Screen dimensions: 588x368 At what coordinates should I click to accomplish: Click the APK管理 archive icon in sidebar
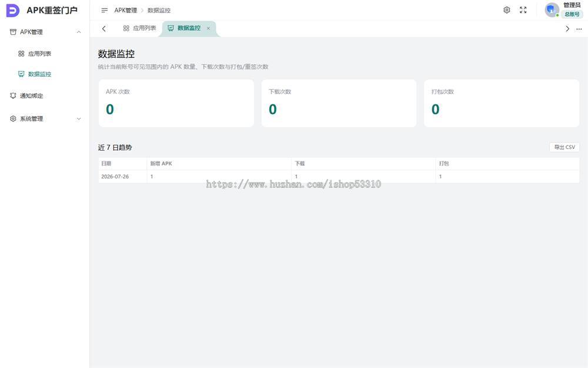13,32
